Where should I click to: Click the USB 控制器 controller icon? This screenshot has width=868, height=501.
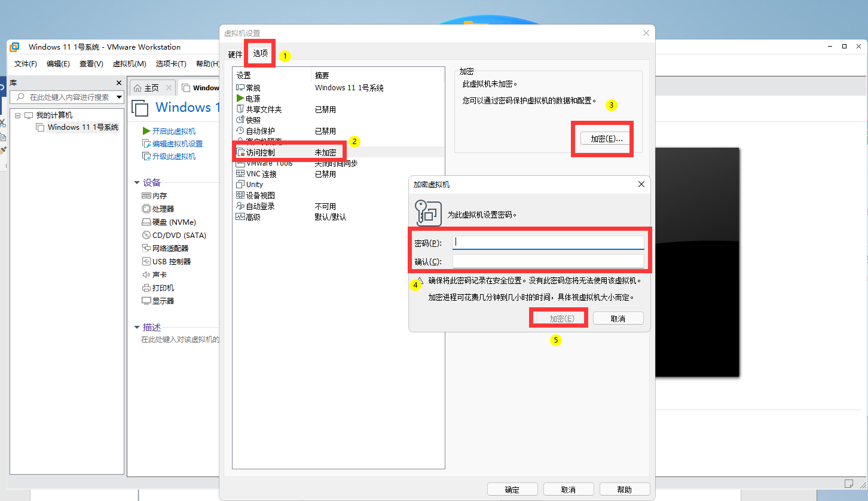146,261
